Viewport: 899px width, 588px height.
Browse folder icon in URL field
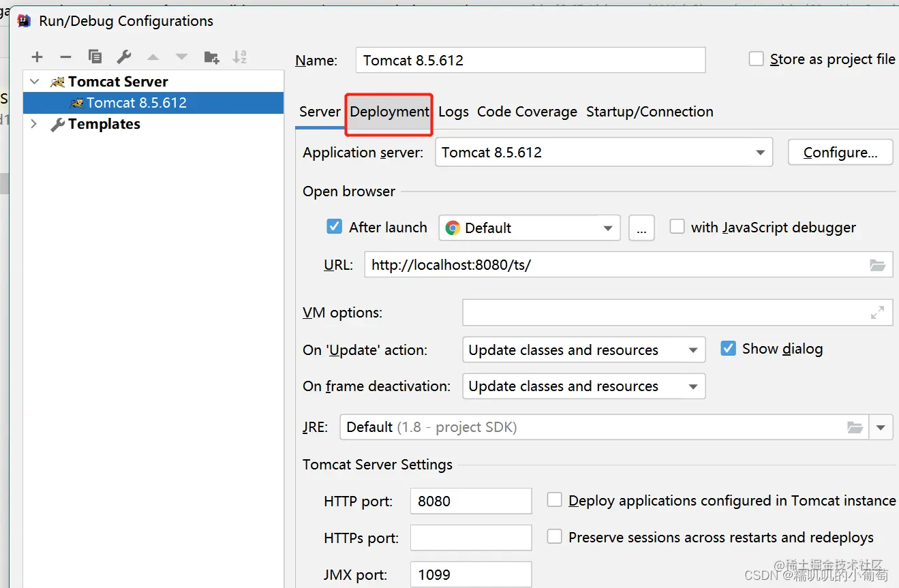(x=878, y=265)
